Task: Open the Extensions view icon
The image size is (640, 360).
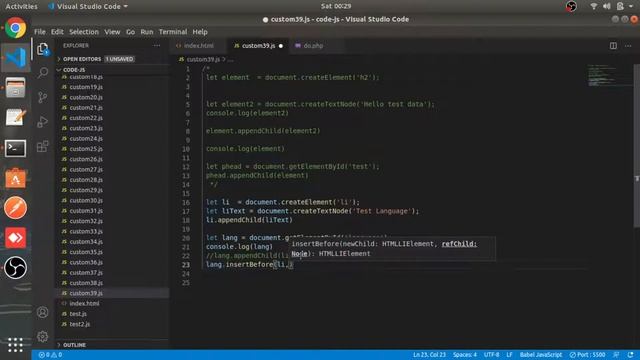Action: pyautogui.click(x=42, y=146)
